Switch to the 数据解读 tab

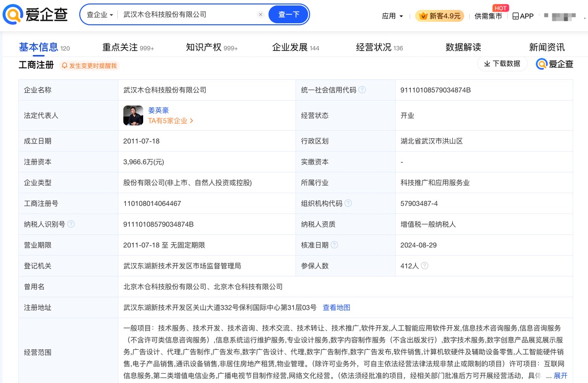463,47
